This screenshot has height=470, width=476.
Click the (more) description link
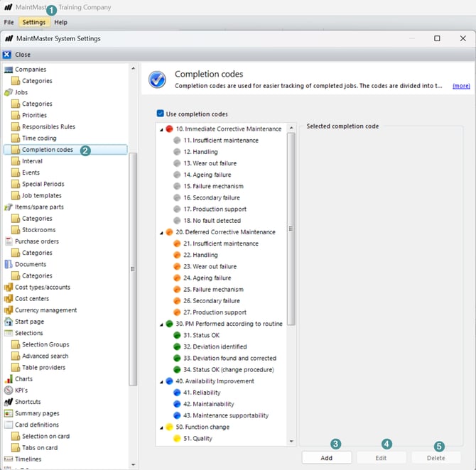tap(461, 86)
